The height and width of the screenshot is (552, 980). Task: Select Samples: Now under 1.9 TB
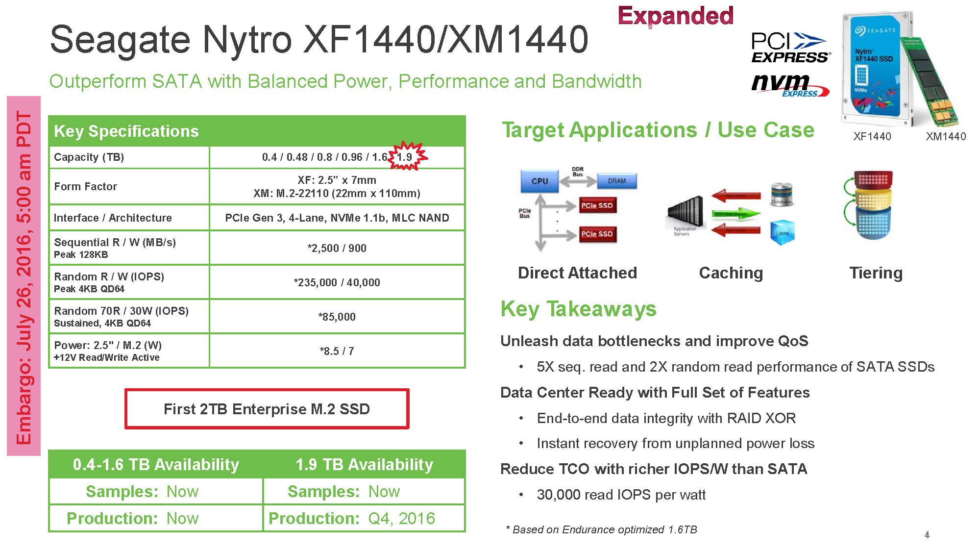(343, 491)
